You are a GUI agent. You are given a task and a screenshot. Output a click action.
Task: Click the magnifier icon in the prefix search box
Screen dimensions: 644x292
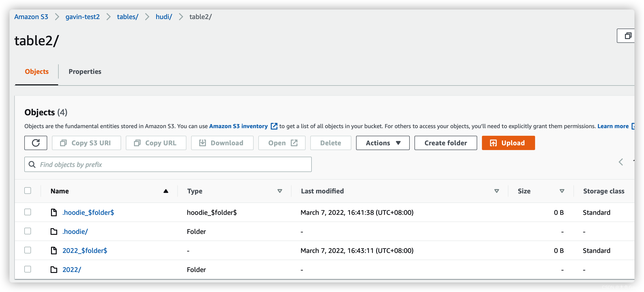(32, 164)
